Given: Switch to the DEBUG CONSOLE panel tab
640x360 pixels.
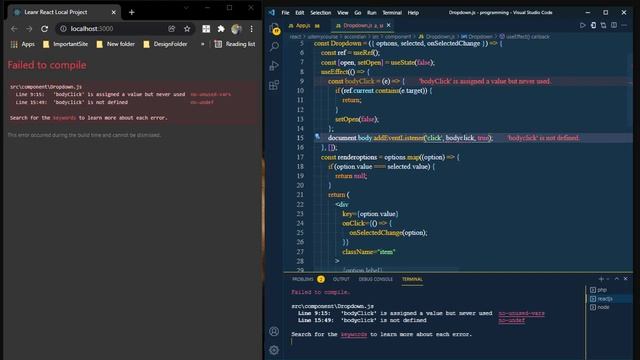Looking at the screenshot, I should (x=376, y=279).
